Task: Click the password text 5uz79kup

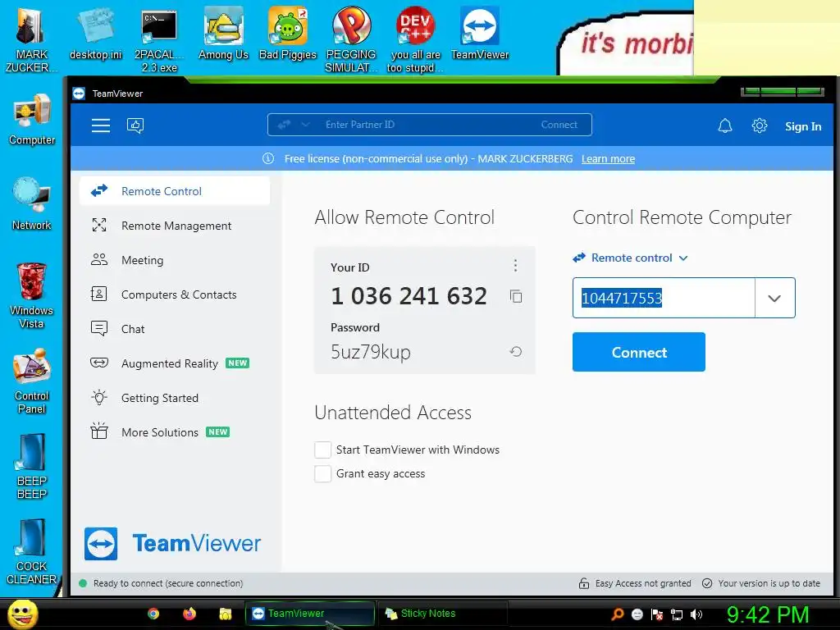Action: (x=371, y=352)
